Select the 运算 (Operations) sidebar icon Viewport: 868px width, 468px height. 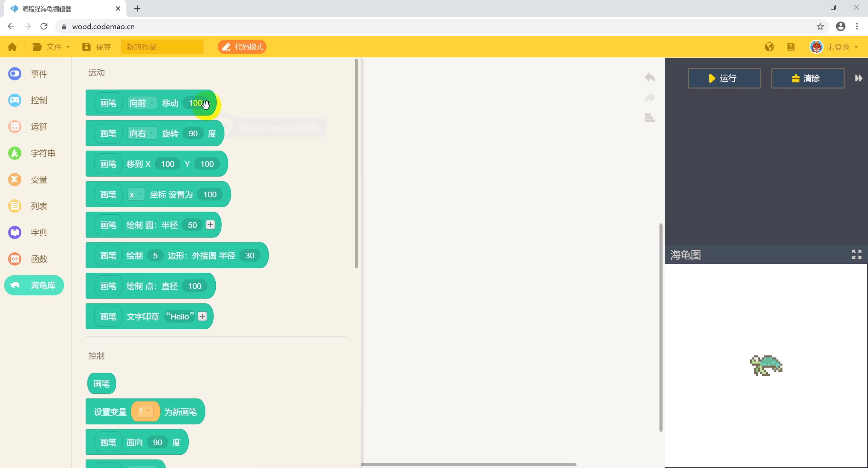(x=14, y=127)
